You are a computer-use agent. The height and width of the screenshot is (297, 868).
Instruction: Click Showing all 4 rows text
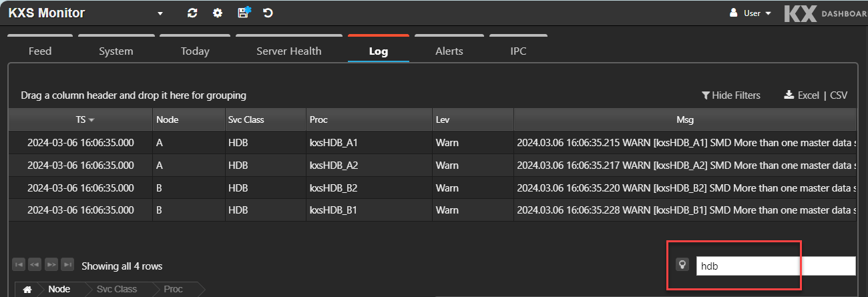point(122,266)
